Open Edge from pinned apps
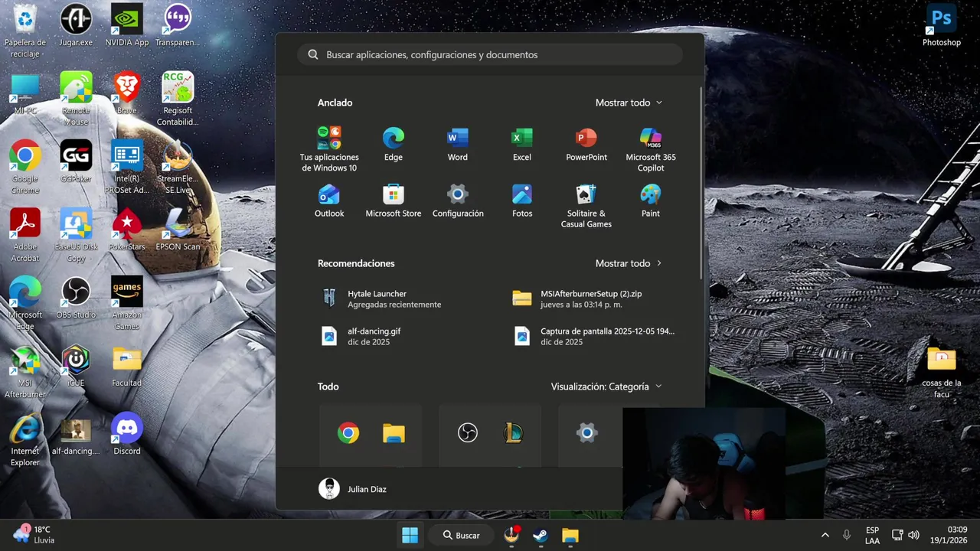The height and width of the screenshot is (551, 980). pos(394,145)
